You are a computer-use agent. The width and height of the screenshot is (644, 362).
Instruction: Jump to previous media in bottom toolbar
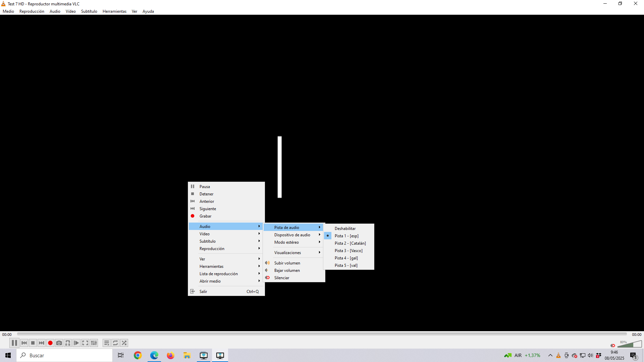[24, 343]
